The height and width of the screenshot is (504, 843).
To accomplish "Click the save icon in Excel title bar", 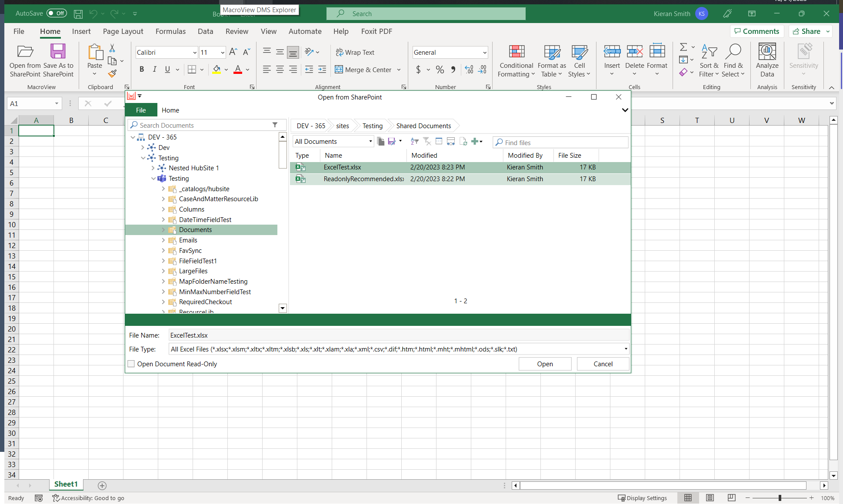I will [78, 14].
